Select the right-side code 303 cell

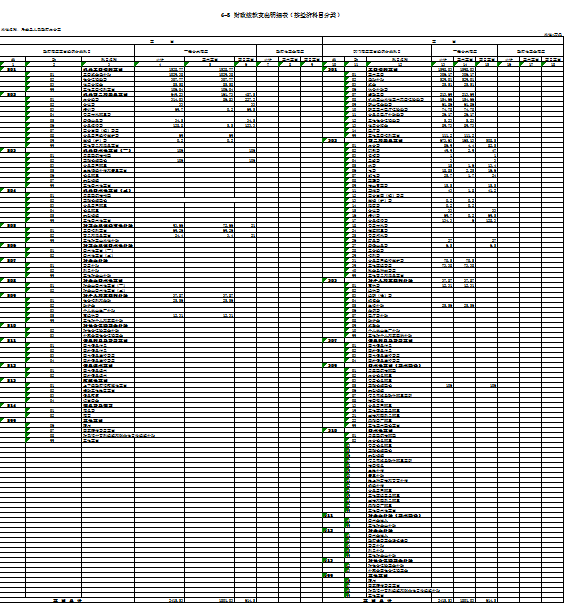[333, 281]
